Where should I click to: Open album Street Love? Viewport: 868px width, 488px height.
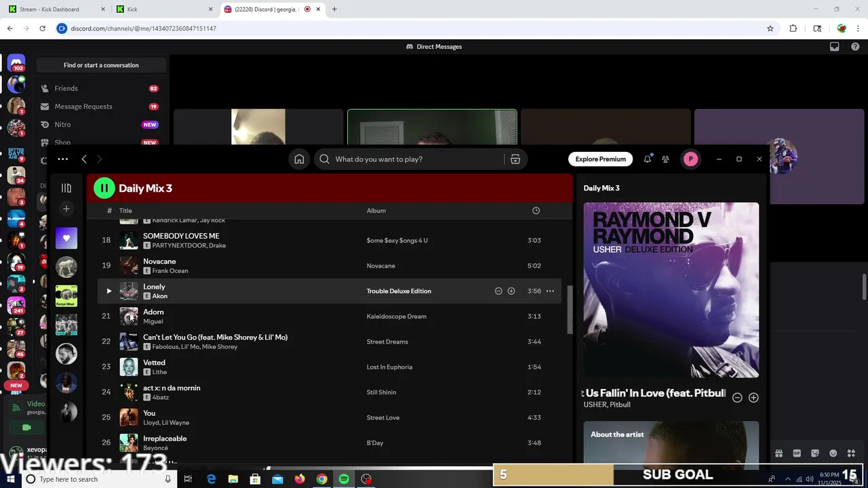(x=382, y=418)
